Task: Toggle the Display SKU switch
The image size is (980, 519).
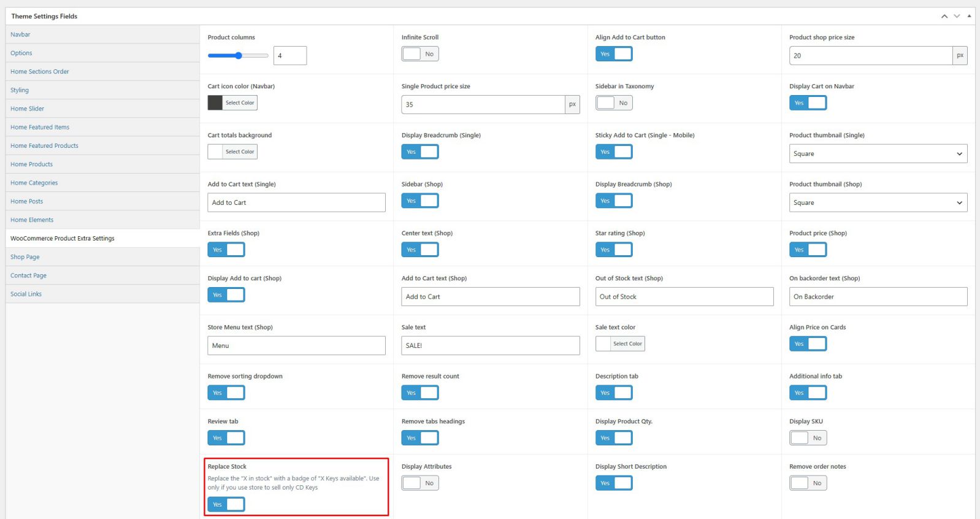Action: point(808,438)
